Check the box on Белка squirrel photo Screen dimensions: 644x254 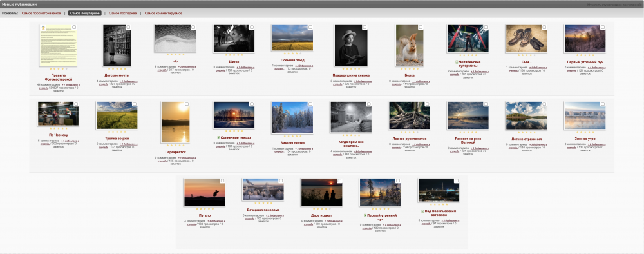420,27
